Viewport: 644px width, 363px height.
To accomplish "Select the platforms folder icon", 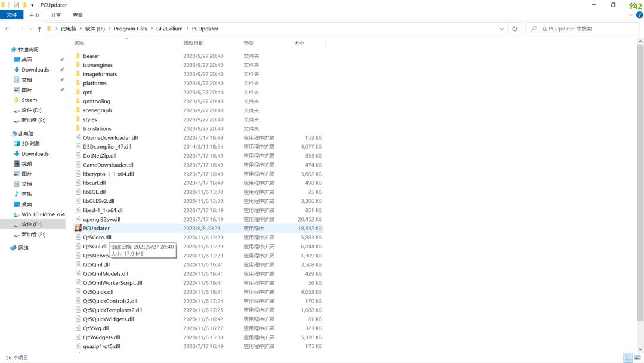I will coord(78,83).
